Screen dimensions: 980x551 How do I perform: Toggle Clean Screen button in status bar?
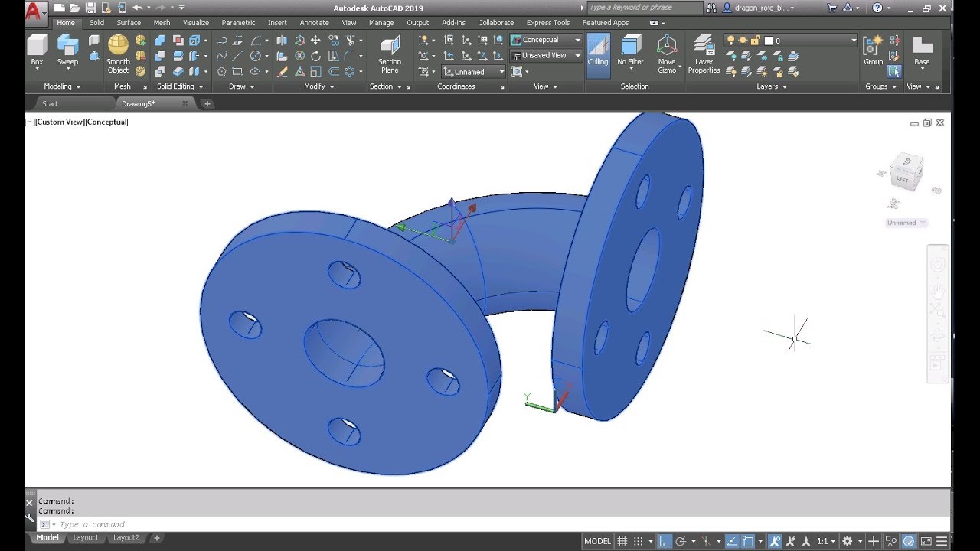click(926, 541)
